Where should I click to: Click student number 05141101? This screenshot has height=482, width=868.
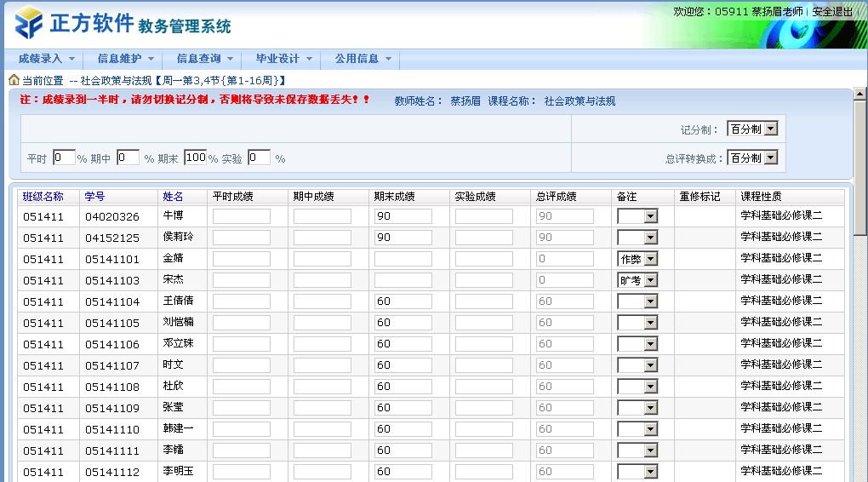click(x=112, y=259)
